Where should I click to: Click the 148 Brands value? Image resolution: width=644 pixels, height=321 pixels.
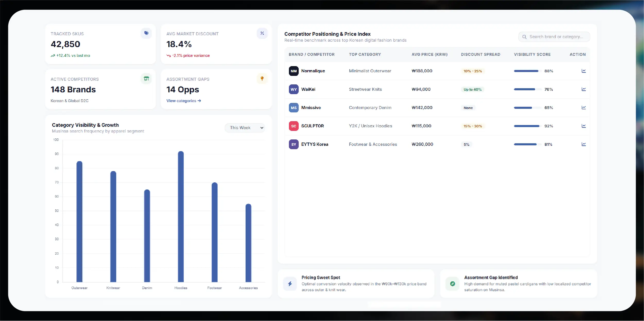[x=73, y=90]
